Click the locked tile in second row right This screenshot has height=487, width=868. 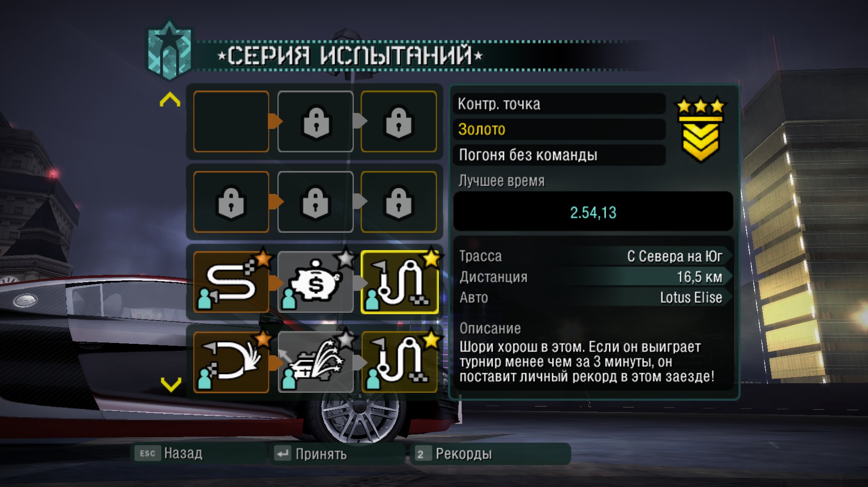(x=399, y=202)
